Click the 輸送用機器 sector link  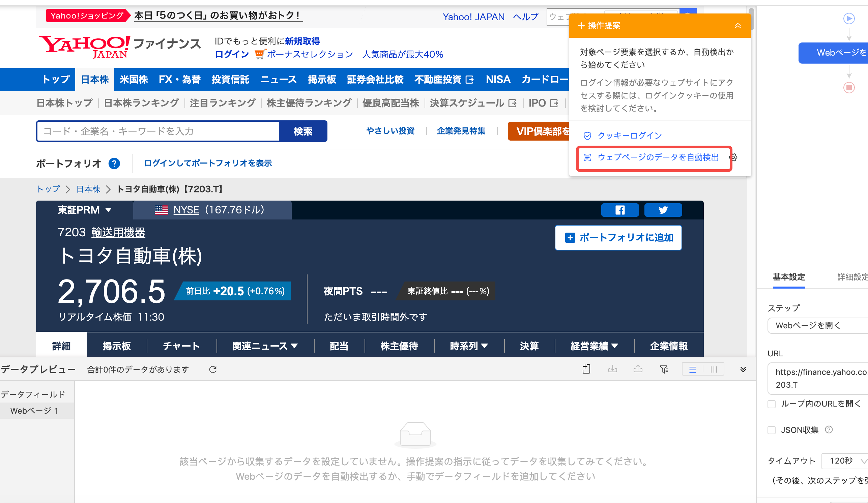point(118,233)
